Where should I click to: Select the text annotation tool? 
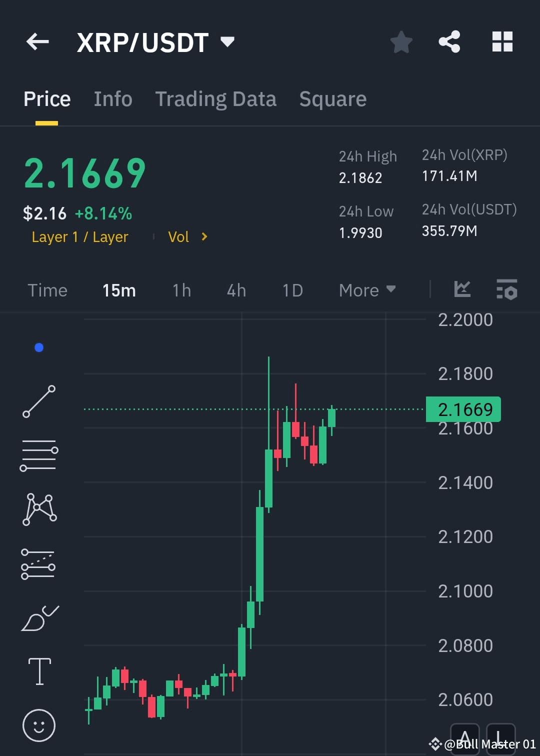(39, 671)
